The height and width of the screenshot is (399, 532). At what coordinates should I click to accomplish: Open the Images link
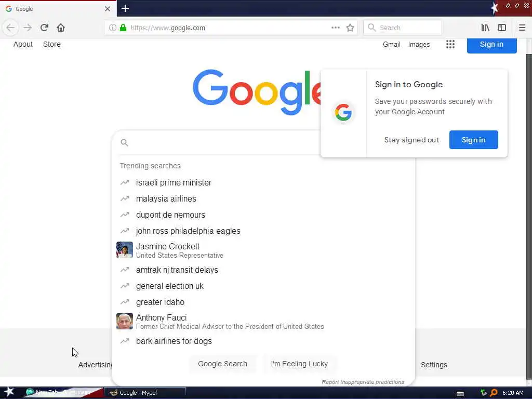(x=419, y=45)
